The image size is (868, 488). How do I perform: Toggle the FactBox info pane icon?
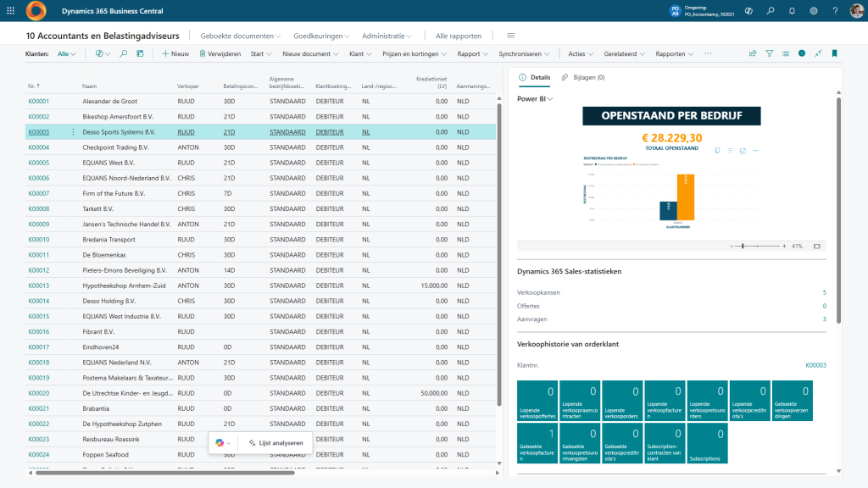[x=802, y=53]
